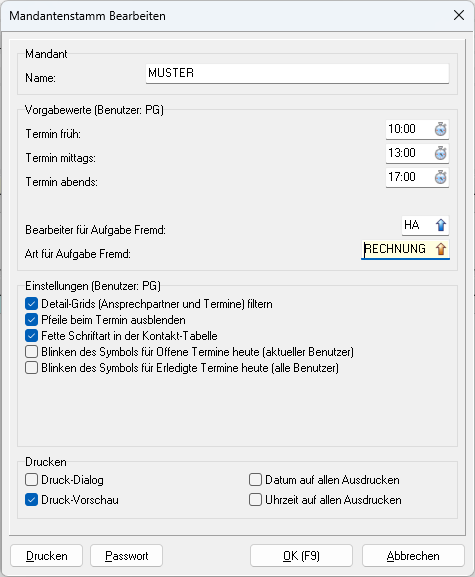Close the Mandantenstamm Bearbeiten dialog
This screenshot has height=577, width=475.
click(x=459, y=15)
